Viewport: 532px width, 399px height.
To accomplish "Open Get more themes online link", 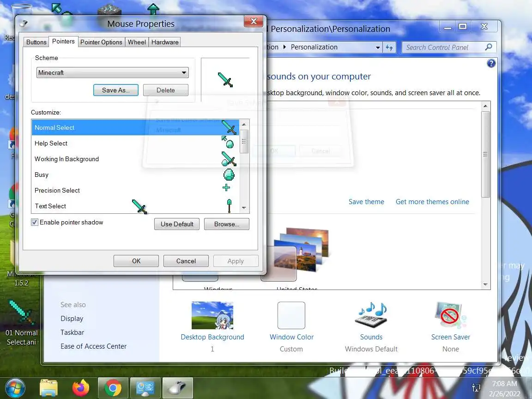I will point(432,201).
